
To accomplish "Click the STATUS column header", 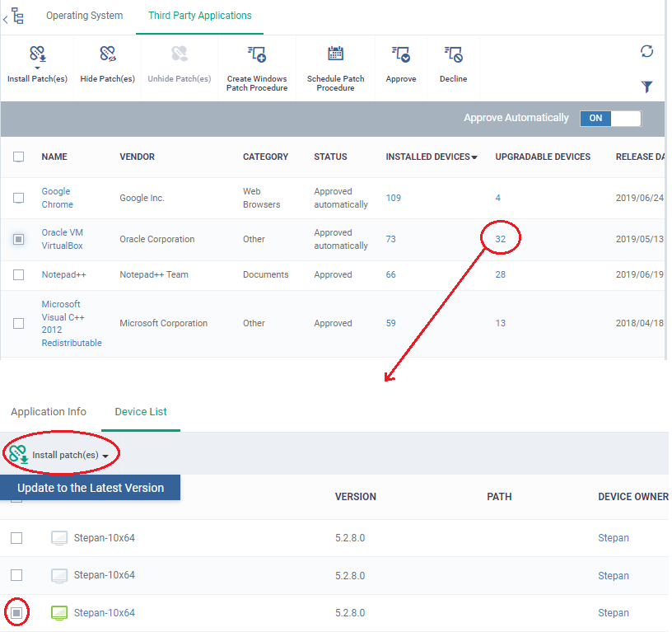I will [x=330, y=157].
